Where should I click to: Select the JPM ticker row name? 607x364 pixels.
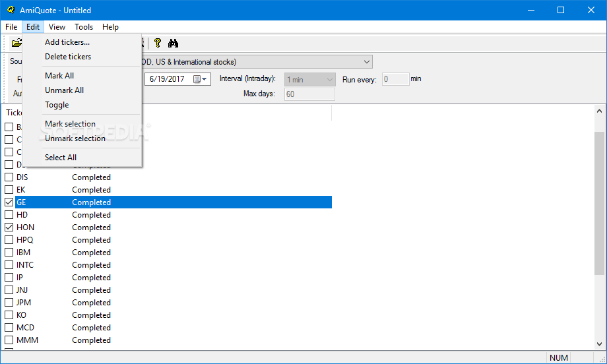pyautogui.click(x=24, y=303)
